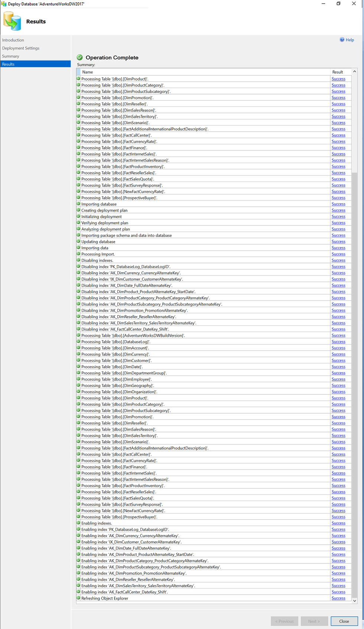Open Success link for Creating deployment plan

pyautogui.click(x=338, y=210)
